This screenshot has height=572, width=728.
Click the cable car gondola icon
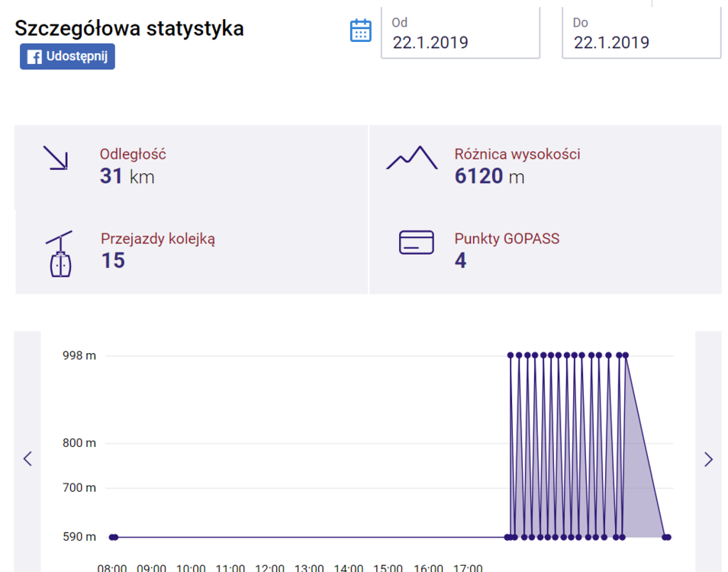[x=60, y=254]
